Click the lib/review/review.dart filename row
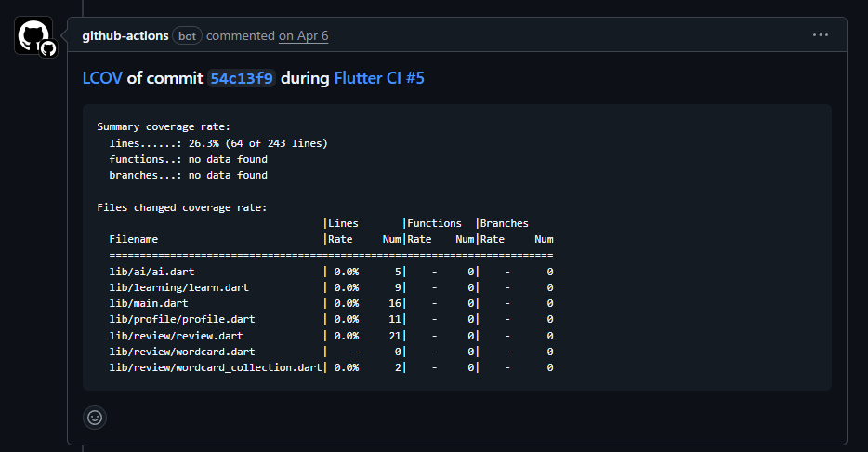 [176, 336]
